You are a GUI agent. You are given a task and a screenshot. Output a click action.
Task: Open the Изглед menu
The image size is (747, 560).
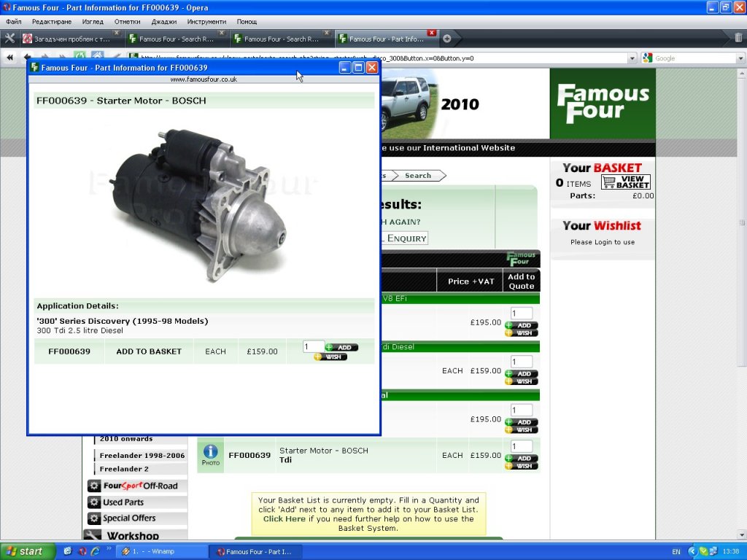[x=93, y=21]
